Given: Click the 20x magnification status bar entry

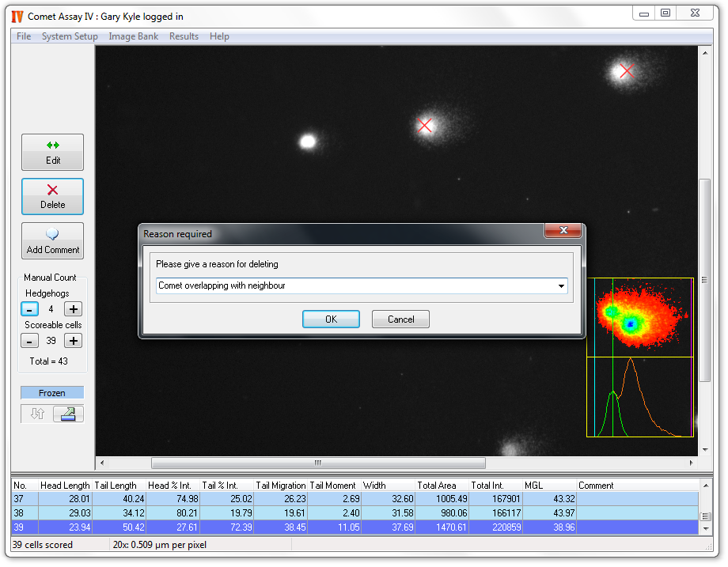Looking at the screenshot, I should pyautogui.click(x=159, y=545).
